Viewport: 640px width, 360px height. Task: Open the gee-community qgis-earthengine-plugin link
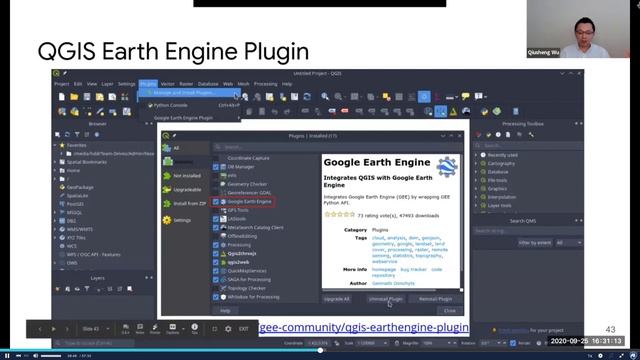[x=364, y=327]
